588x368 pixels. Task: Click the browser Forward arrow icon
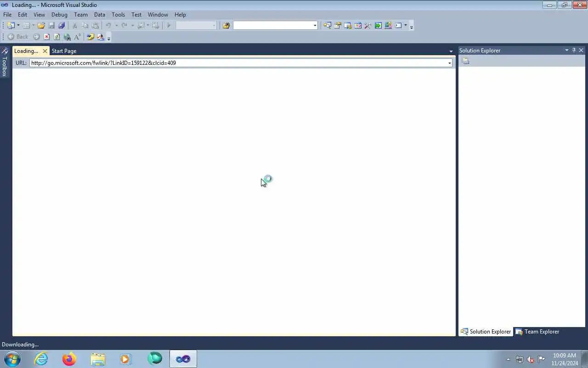point(36,37)
